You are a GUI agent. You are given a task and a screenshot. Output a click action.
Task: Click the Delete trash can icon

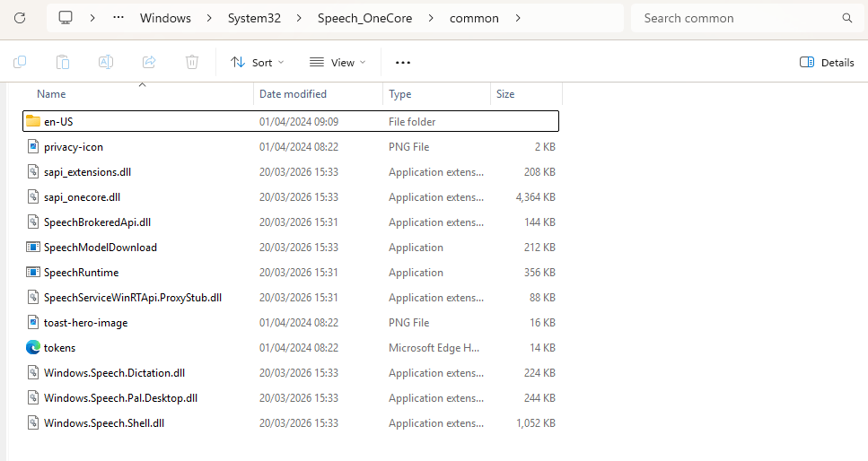click(x=192, y=62)
